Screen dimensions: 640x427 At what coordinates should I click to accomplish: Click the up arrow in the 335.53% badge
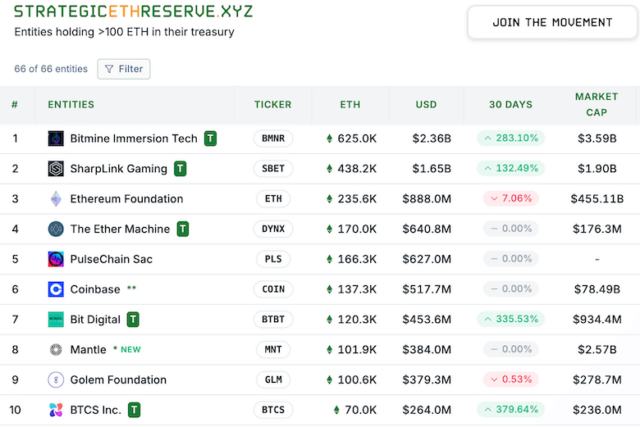click(x=488, y=319)
